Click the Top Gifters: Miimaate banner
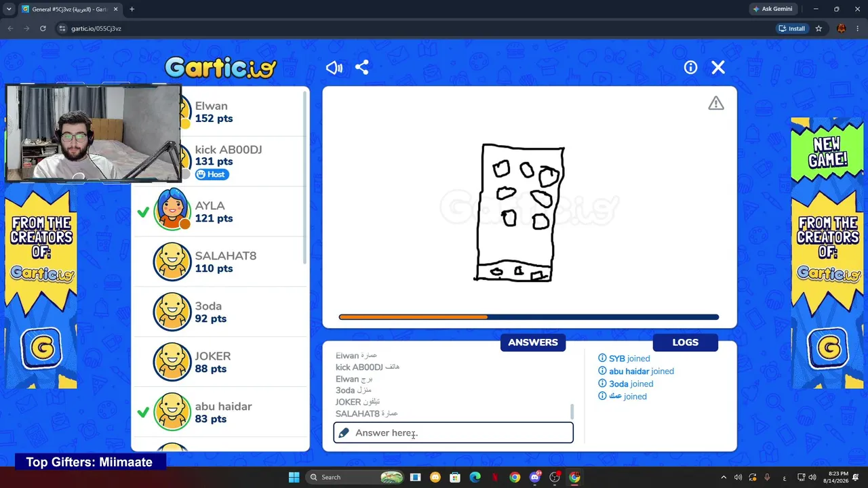868x488 pixels. click(90, 462)
